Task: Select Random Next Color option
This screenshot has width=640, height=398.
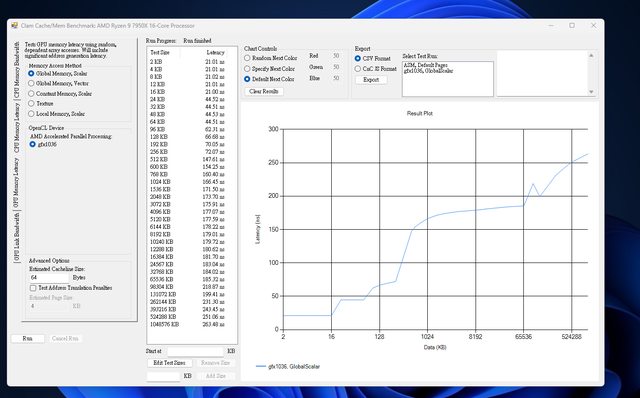Action: (x=271, y=58)
